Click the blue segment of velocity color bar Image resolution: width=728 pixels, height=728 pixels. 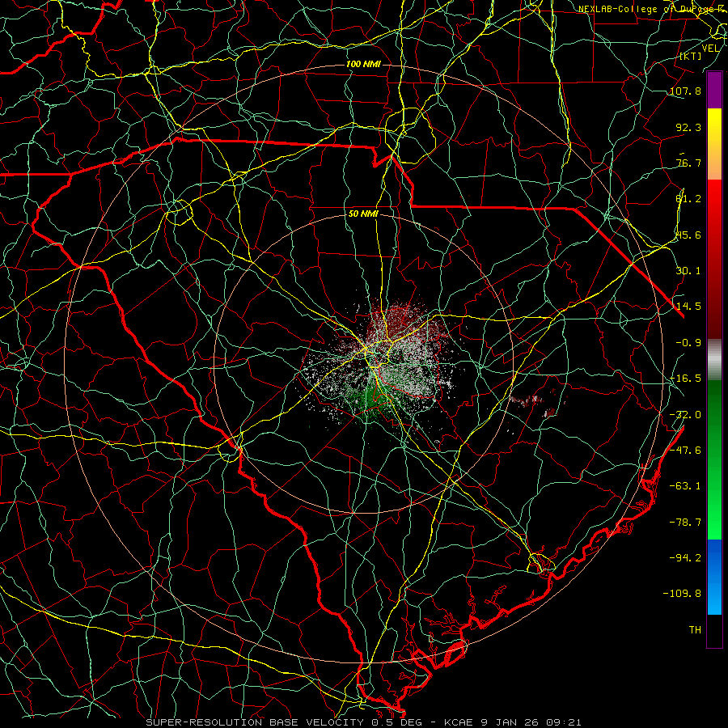[x=714, y=577]
